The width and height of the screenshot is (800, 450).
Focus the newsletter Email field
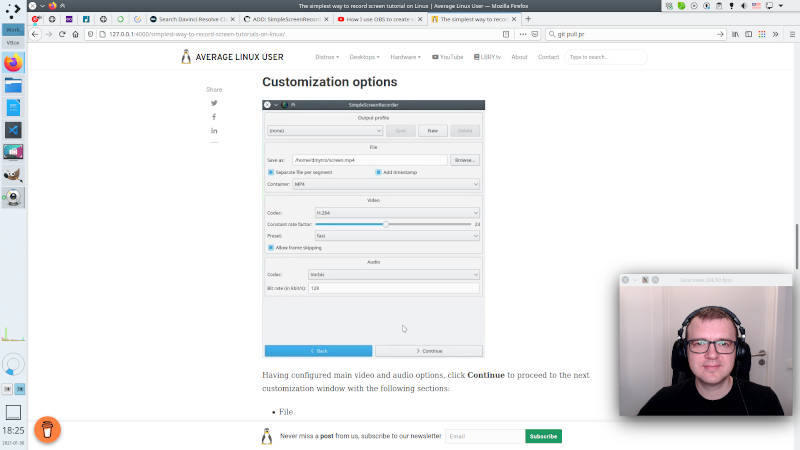(x=485, y=436)
